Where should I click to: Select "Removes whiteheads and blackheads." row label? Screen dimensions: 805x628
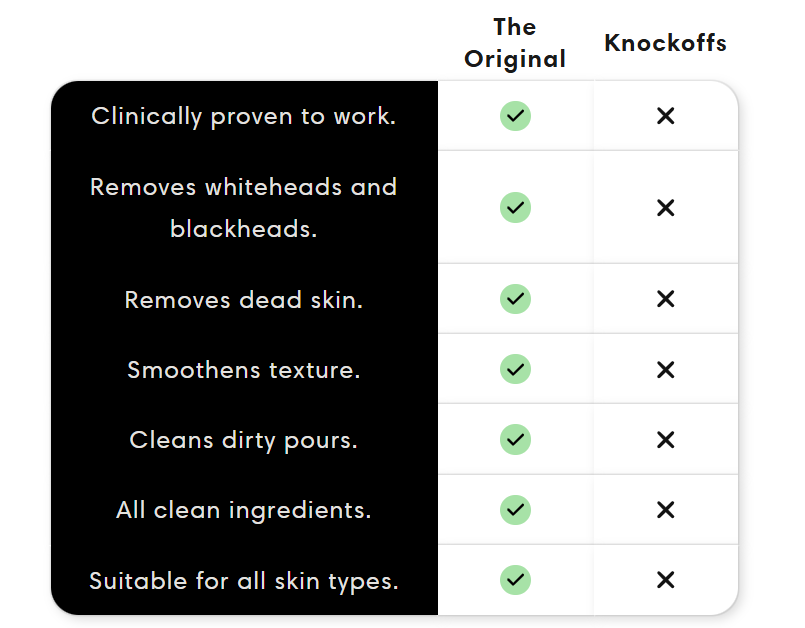pyautogui.click(x=244, y=208)
